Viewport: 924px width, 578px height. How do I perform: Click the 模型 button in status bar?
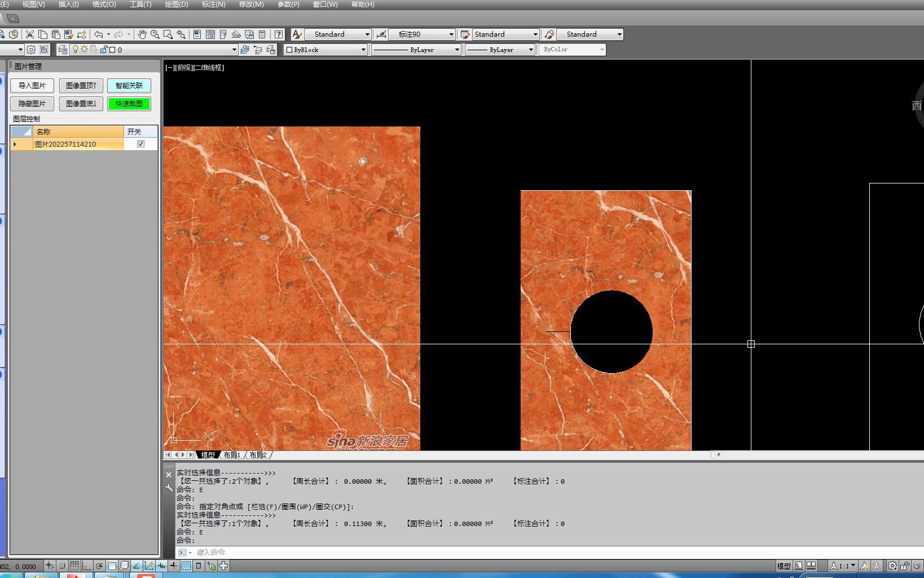(x=784, y=566)
